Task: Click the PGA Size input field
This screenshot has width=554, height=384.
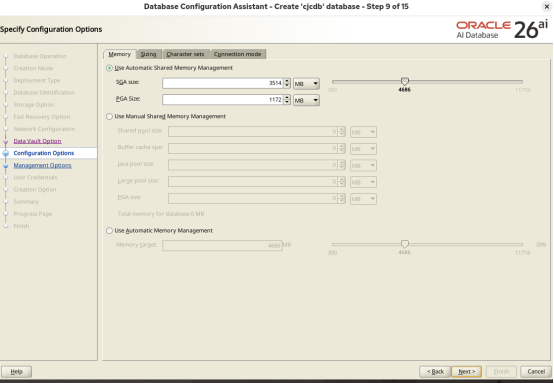Action: [223, 100]
